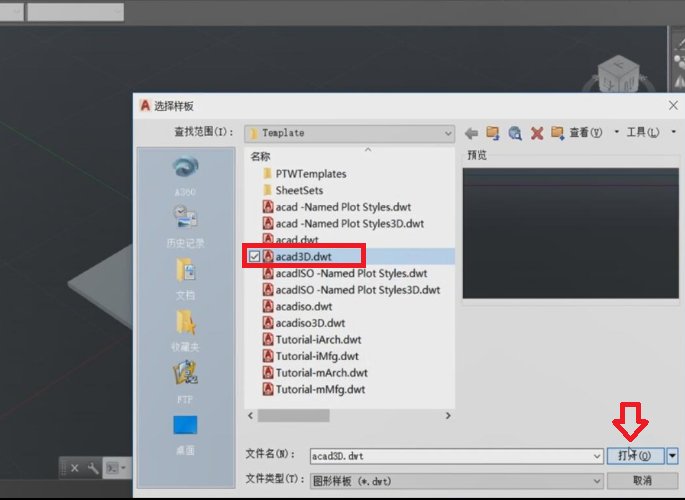Viewport: 685px width, 500px height.
Task: Click the back arrow icon in dialog toolbar
Action: coord(471,133)
